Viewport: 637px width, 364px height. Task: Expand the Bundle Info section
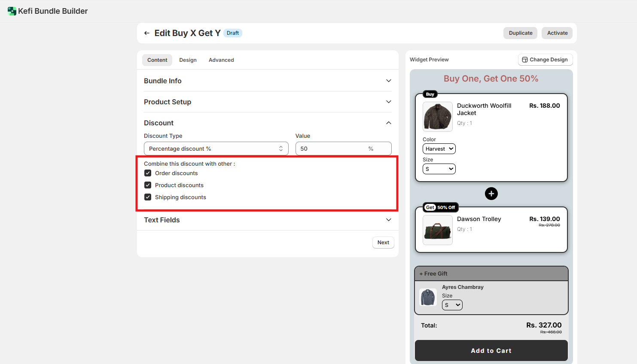point(267,81)
